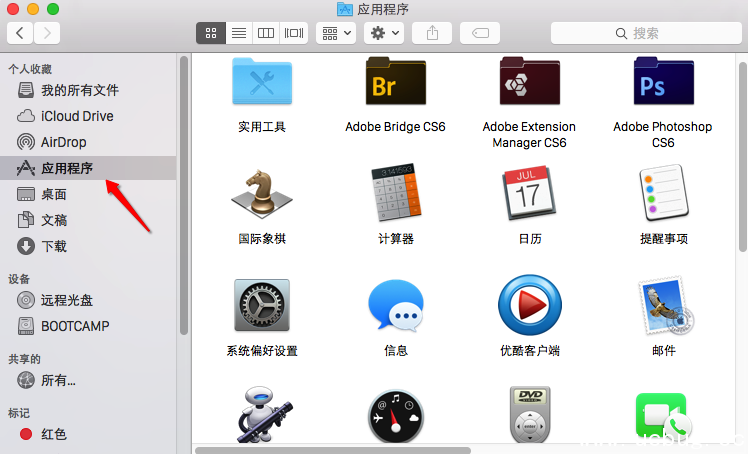Click the Adobe Bridge CS6 label
The height and width of the screenshot is (454, 748).
click(x=395, y=127)
